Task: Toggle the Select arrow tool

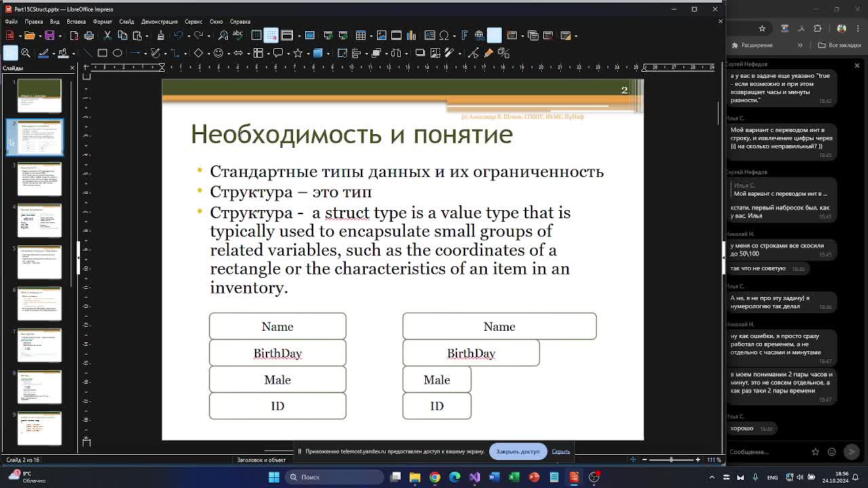Action: pos(10,53)
